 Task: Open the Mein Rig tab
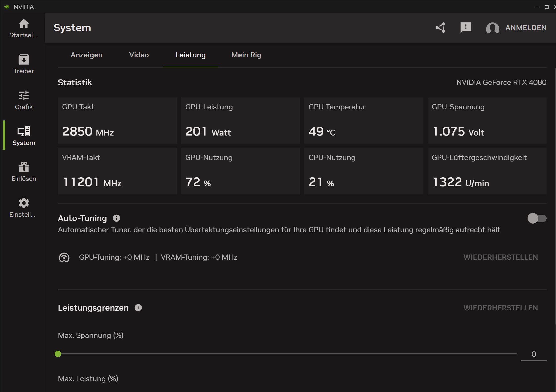(246, 55)
